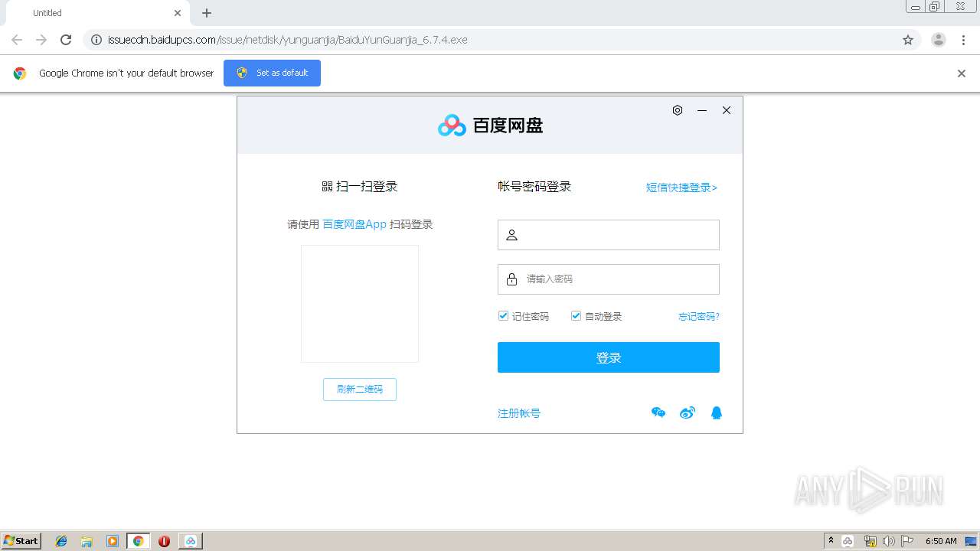Click the user icon in the account field

pos(512,235)
